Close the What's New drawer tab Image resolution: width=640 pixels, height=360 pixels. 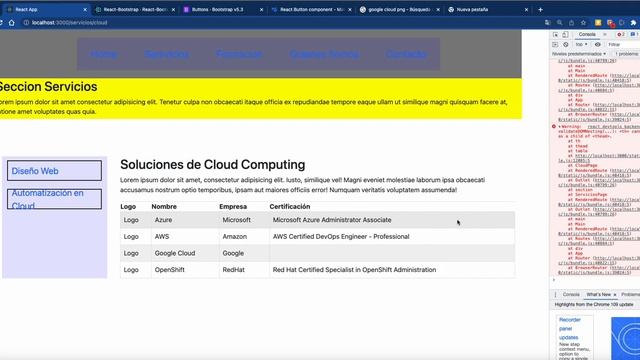(x=615, y=295)
